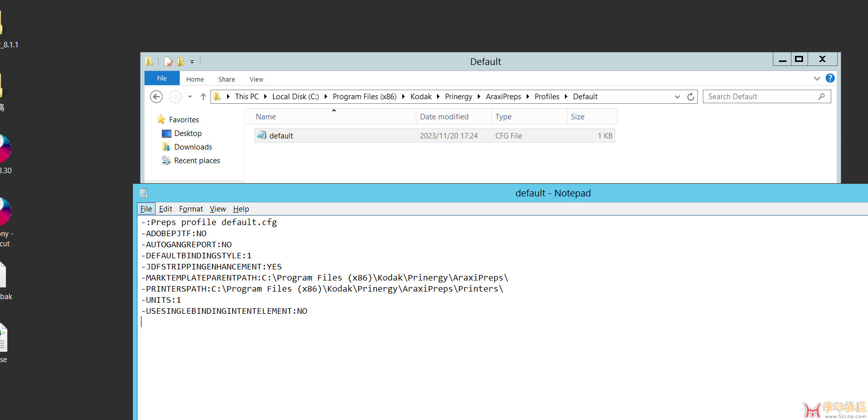Open the Customize Quick Access Toolbar dropdown
The image size is (868, 420).
pos(192,62)
